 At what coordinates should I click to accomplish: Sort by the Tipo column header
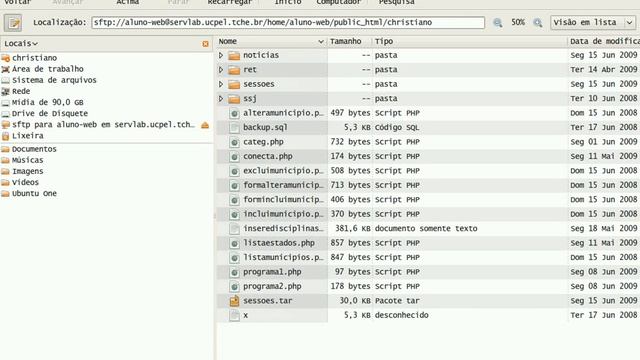[x=469, y=41]
